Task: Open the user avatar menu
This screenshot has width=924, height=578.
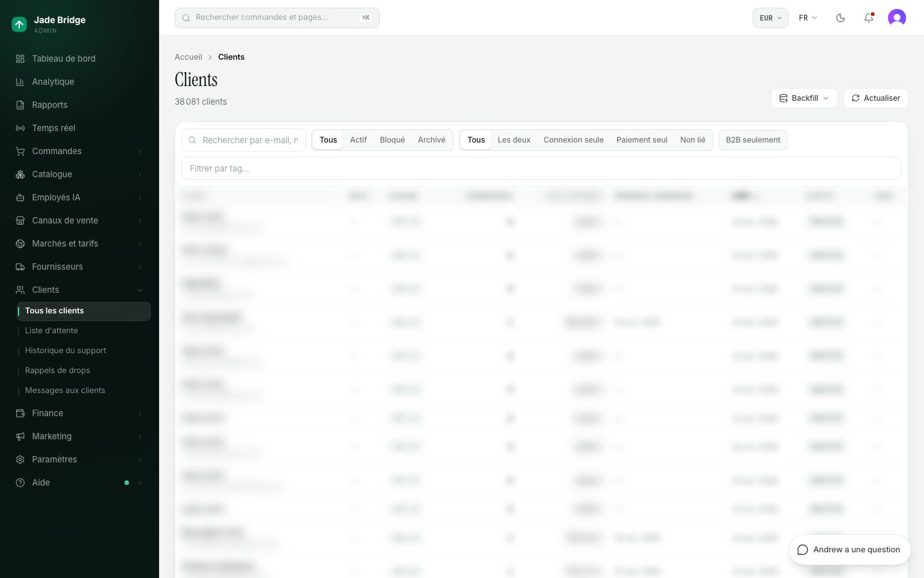Action: click(897, 18)
